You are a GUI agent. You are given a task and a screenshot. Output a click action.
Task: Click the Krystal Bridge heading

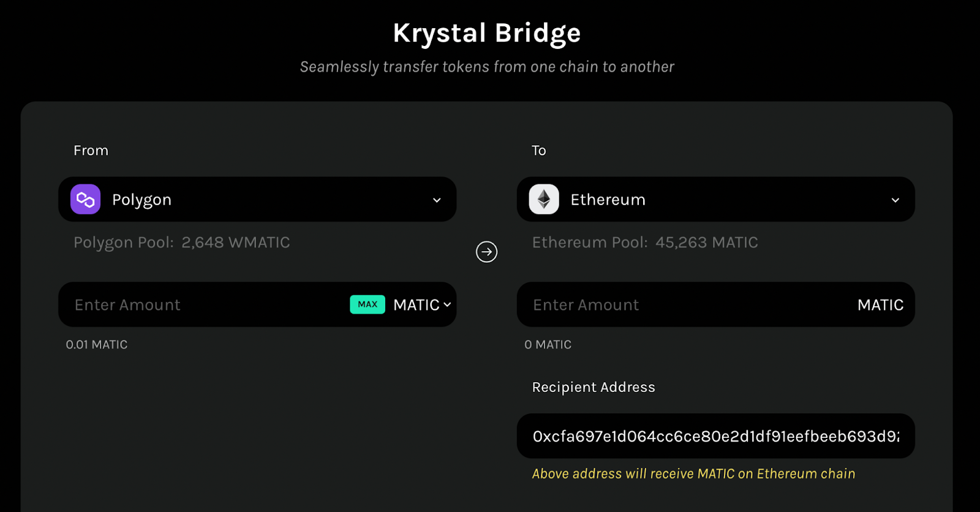coord(487,33)
